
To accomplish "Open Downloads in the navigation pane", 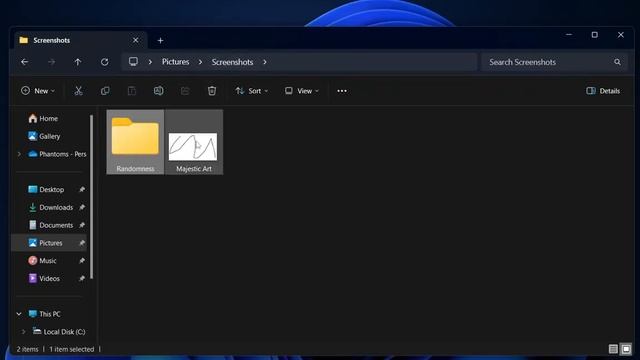I will click(51, 207).
